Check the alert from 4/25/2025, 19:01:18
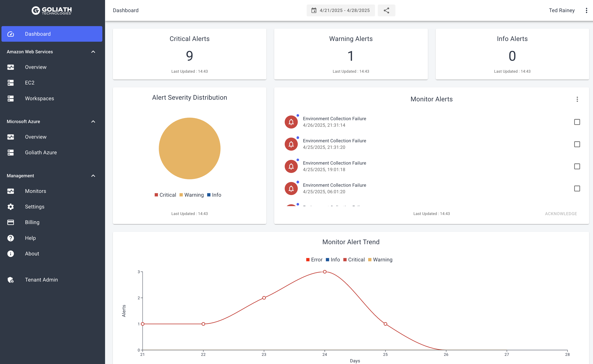593x364 pixels. point(577,166)
